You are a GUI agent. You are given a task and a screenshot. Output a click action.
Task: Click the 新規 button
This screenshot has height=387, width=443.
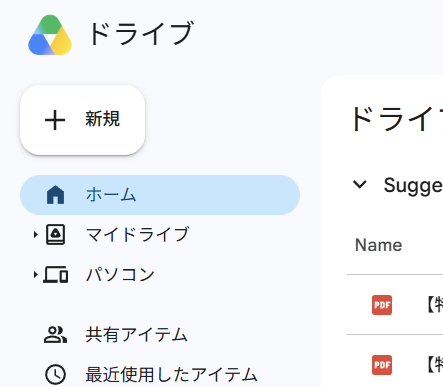point(83,120)
